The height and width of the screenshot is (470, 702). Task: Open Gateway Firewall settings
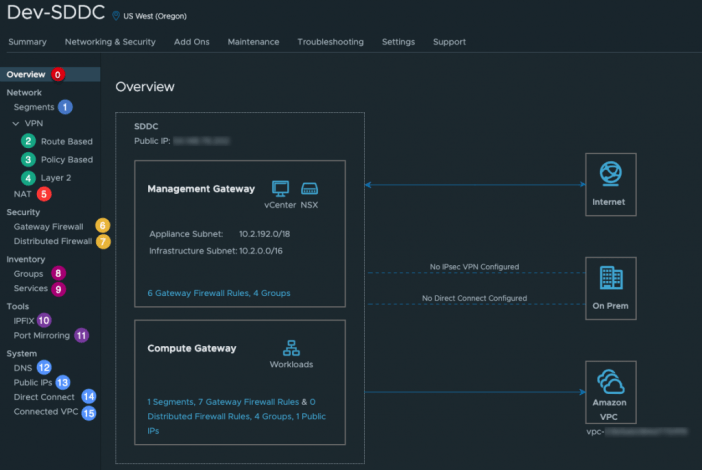point(48,226)
